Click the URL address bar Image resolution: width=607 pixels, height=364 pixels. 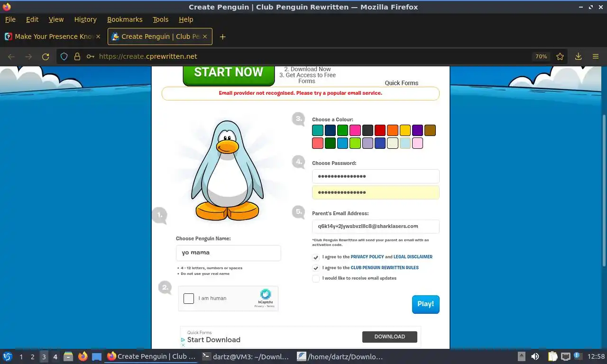click(x=313, y=56)
